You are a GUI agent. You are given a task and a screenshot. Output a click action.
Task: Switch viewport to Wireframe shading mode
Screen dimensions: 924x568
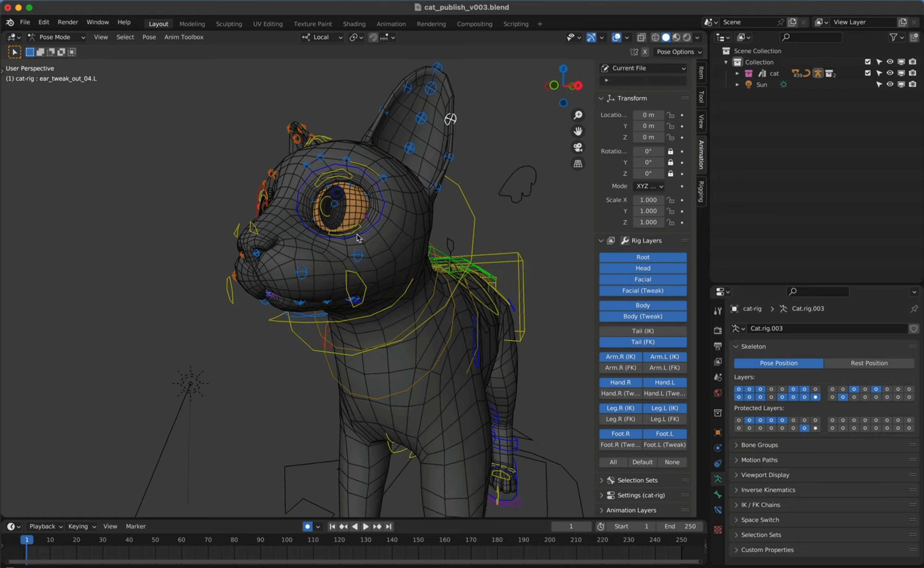pyautogui.click(x=655, y=37)
